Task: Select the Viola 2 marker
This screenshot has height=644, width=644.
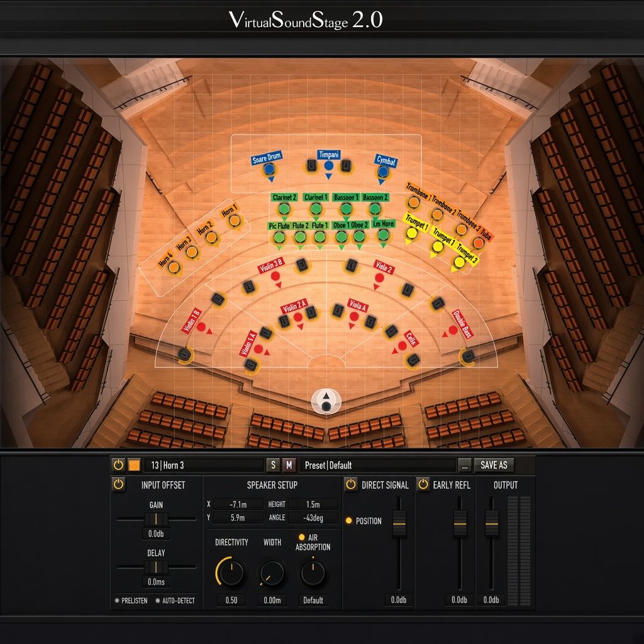Action: [379, 277]
